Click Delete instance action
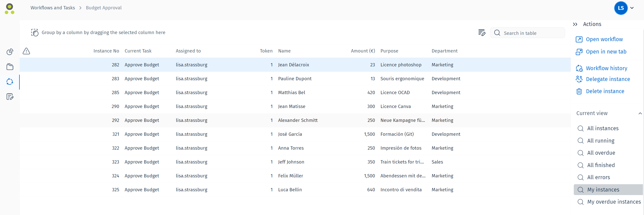Image resolution: width=644 pixels, height=215 pixels. [605, 91]
